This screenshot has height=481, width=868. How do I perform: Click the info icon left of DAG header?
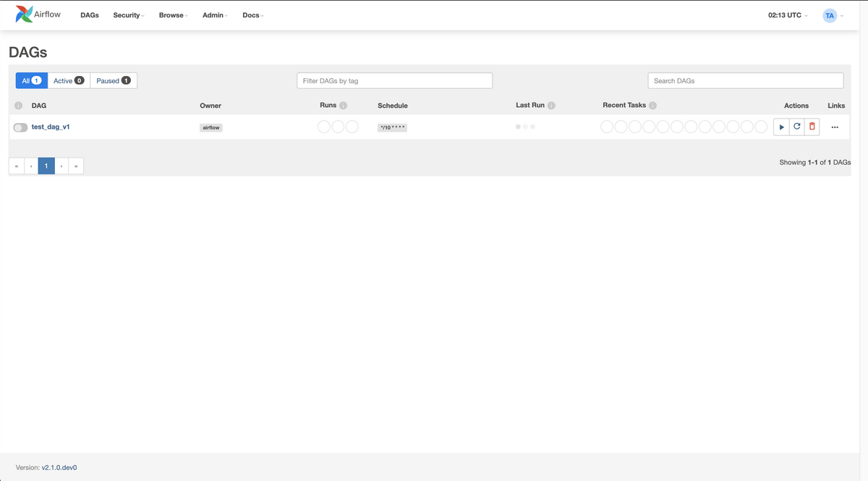[19, 106]
